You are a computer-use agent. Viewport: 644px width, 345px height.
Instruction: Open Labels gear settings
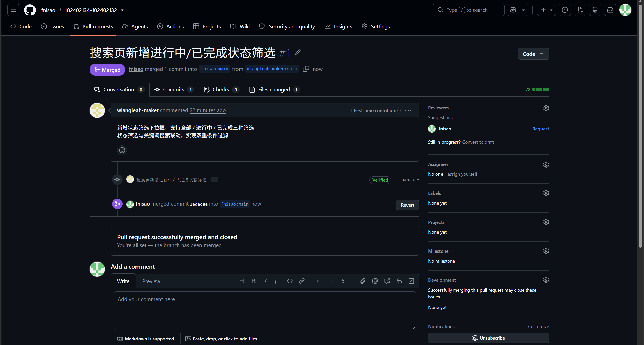[x=546, y=193]
